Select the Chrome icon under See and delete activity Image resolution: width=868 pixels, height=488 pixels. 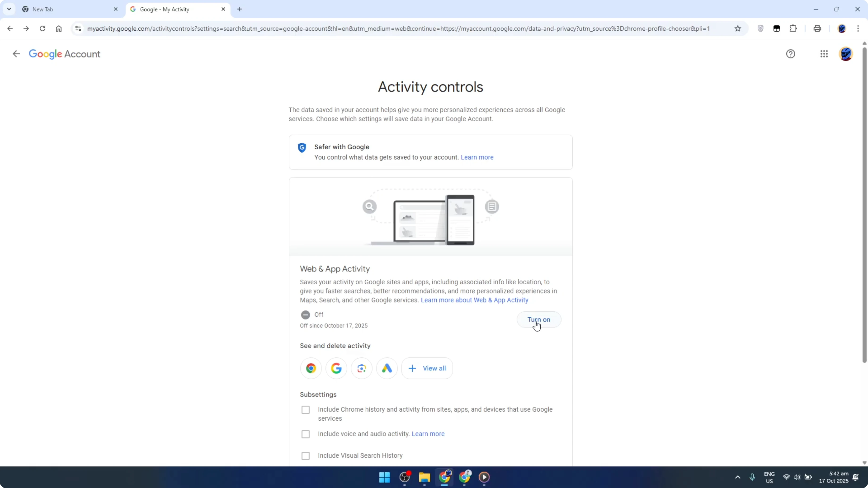click(311, 368)
